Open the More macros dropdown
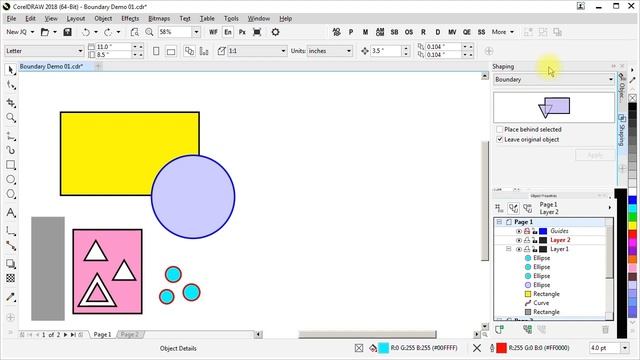Image resolution: width=640 pixels, height=360 pixels. [502, 32]
